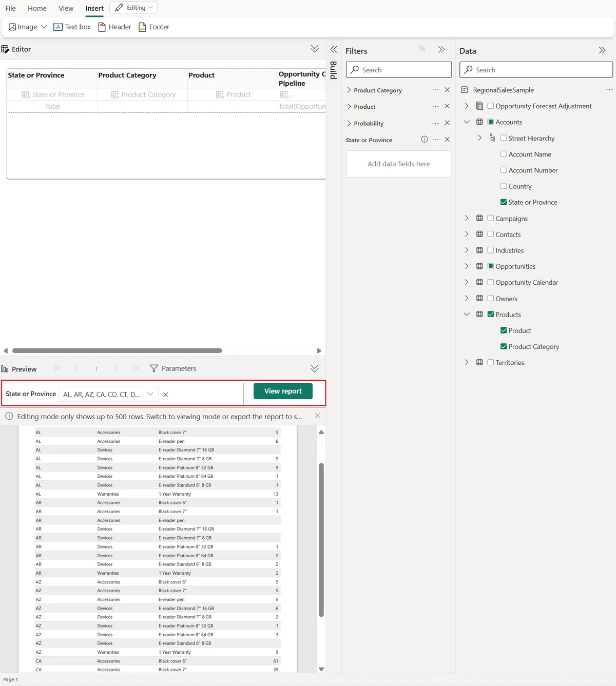Click the Footer icon in the ribbon
Viewport: 616px width, 686px height.
tap(143, 27)
